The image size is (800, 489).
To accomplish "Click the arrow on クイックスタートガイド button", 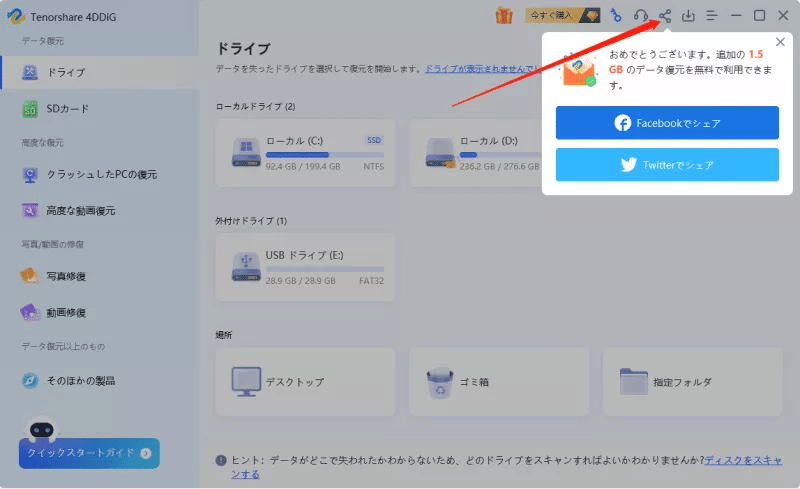I will pyautogui.click(x=146, y=453).
